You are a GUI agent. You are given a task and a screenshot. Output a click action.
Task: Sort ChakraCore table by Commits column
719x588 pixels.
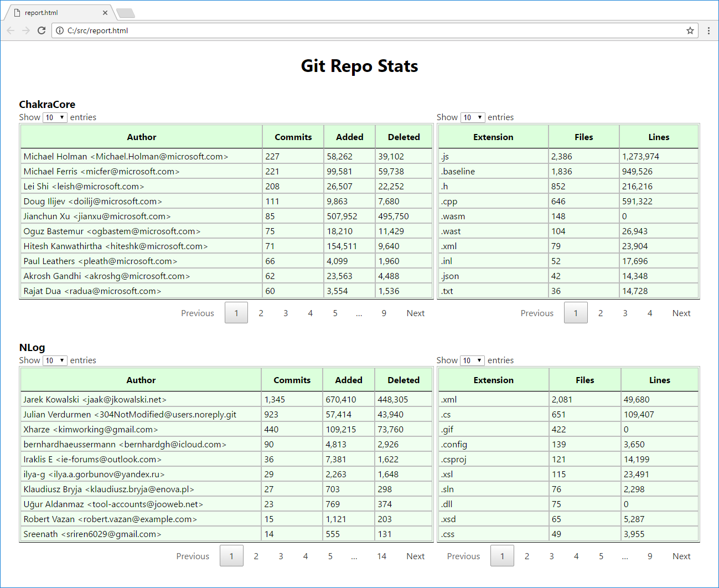[293, 137]
